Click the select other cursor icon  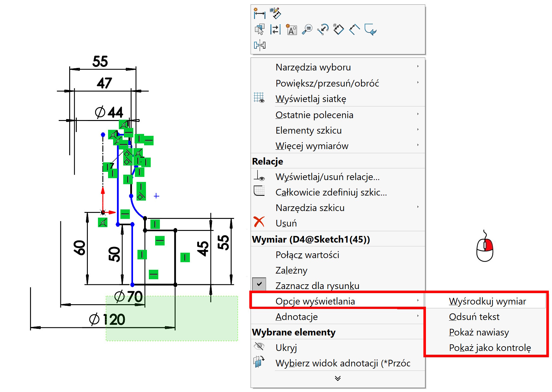[259, 30]
